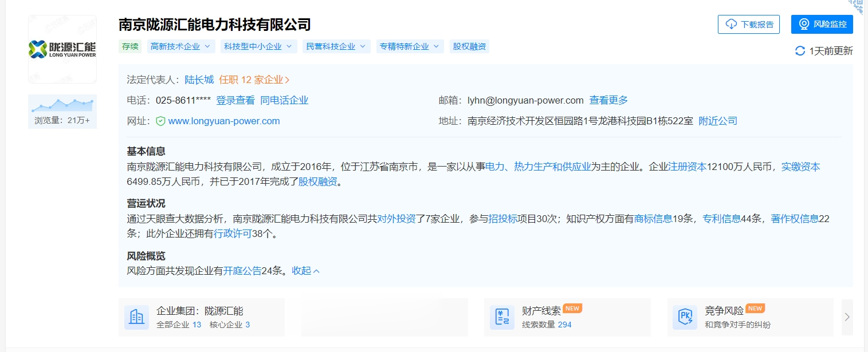Click the 财产线索 icon
The height and width of the screenshot is (352, 868).
pyautogui.click(x=502, y=317)
